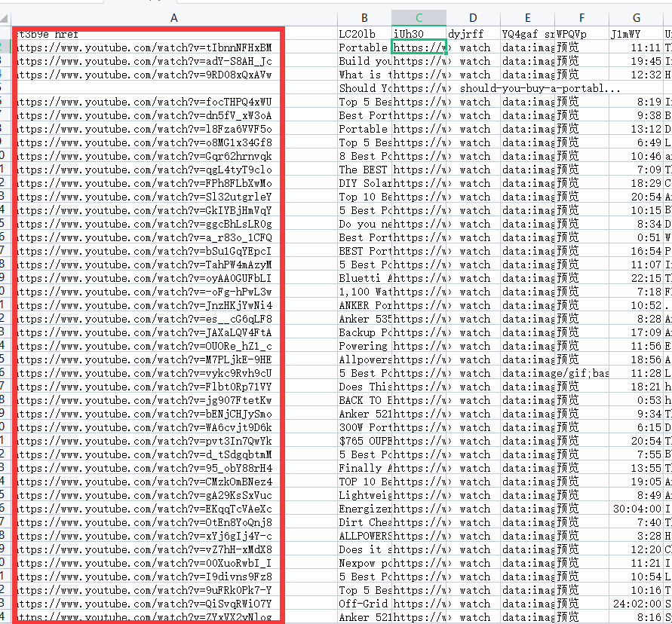Click cell with URL ending xYj6gIj4Y-c
This screenshot has height=624, width=672.
point(174,537)
